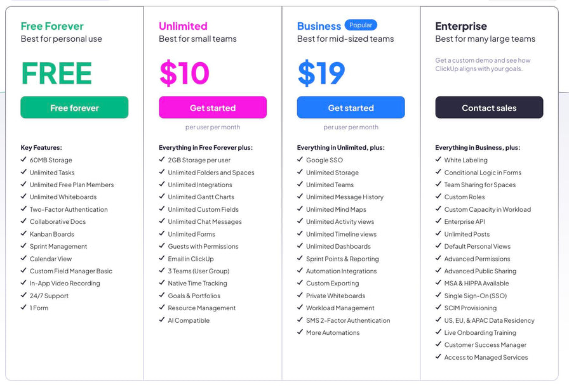This screenshot has width=569, height=392.
Task: Click the checkmark beside 60MB Storage
Action: click(24, 160)
